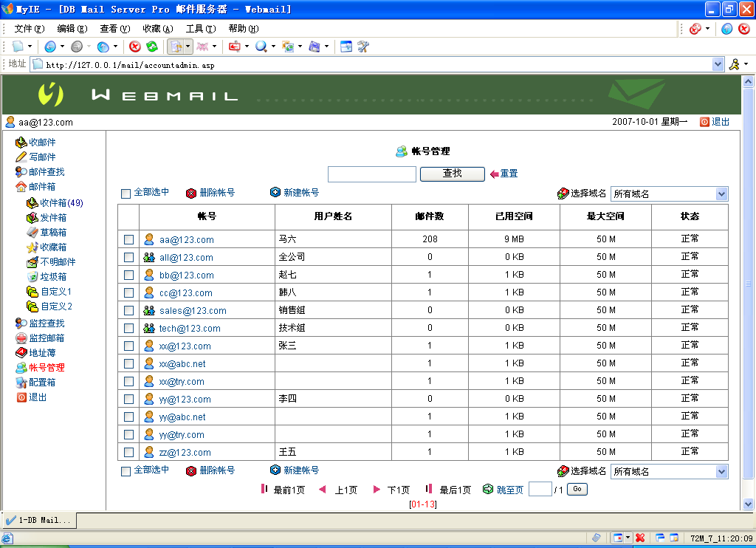The width and height of the screenshot is (756, 548).
Task: Click the browser Refresh toolbar icon
Action: [x=152, y=47]
